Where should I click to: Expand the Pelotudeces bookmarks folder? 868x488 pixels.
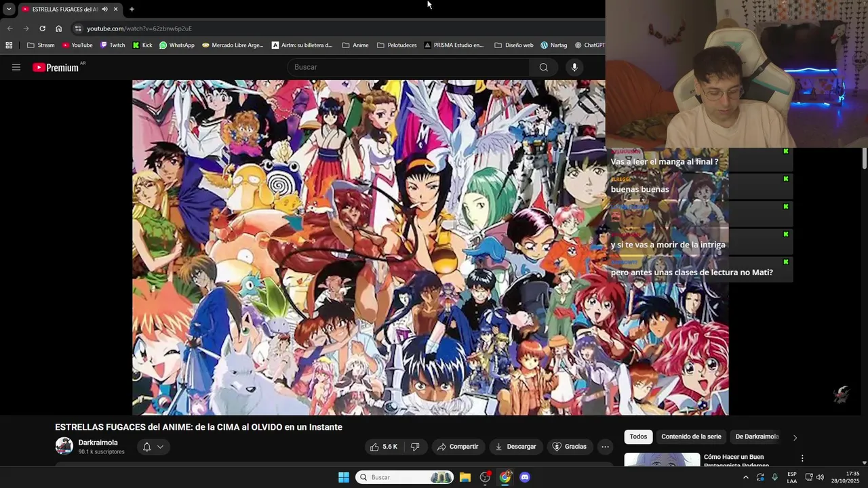point(397,45)
